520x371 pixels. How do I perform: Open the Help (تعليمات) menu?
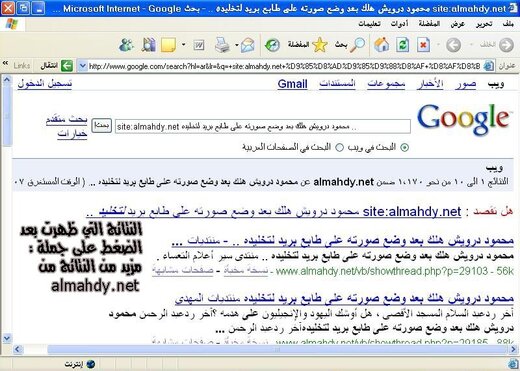tap(369, 24)
